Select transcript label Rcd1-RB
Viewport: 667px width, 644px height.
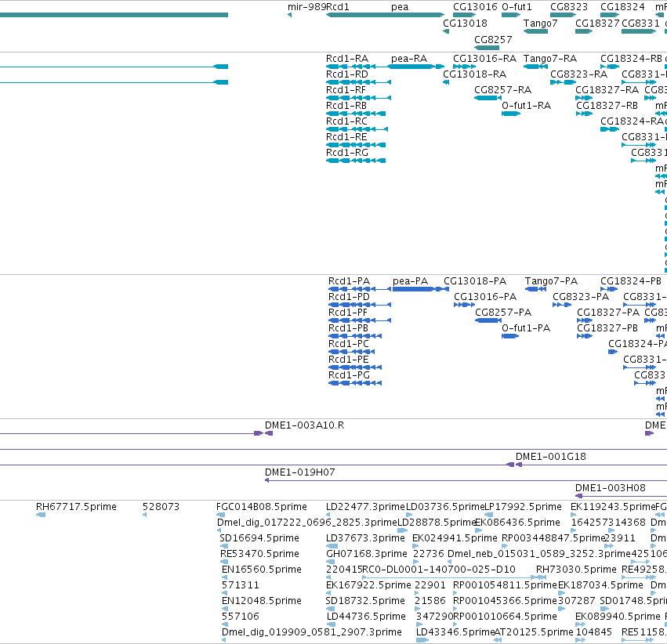tap(346, 106)
